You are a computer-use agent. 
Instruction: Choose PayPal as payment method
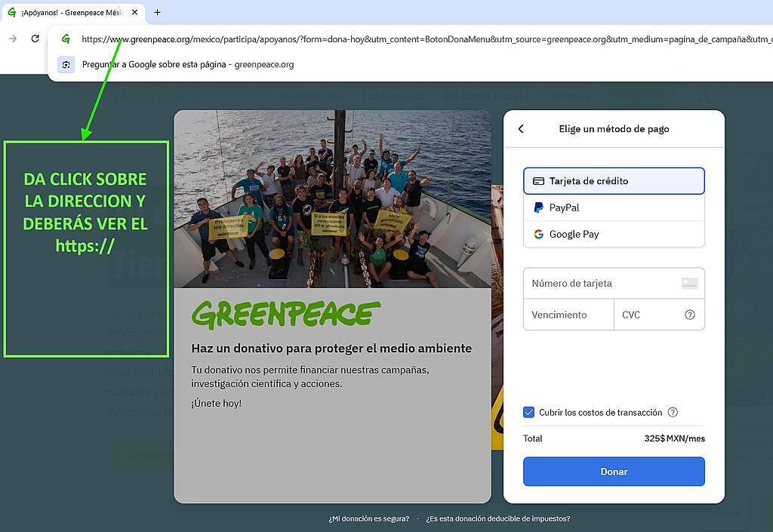click(x=613, y=208)
